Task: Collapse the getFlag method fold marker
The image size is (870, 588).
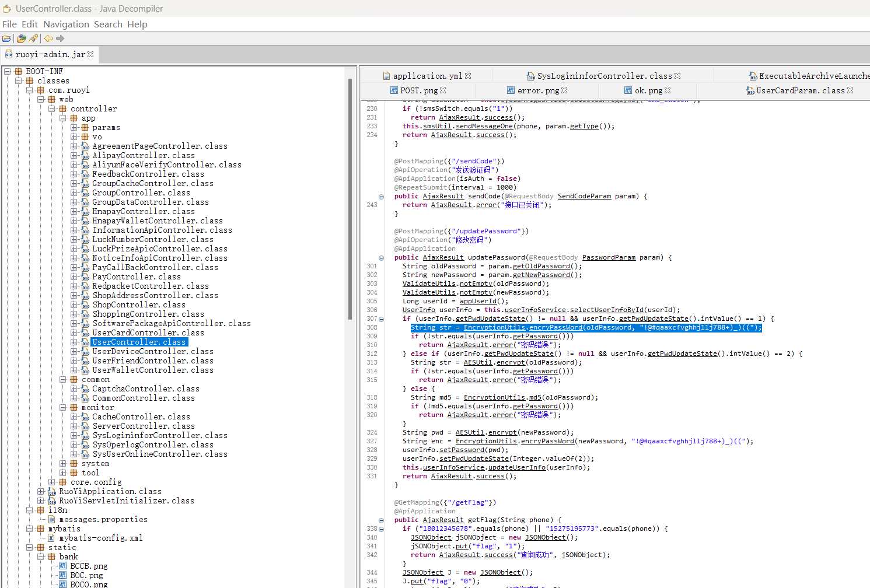Action: tap(381, 520)
